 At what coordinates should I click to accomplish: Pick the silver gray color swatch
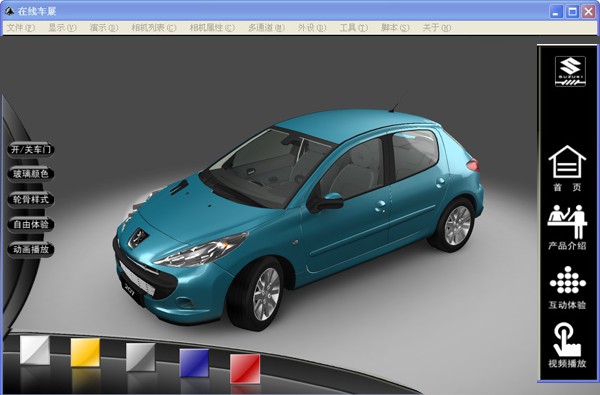coord(140,357)
